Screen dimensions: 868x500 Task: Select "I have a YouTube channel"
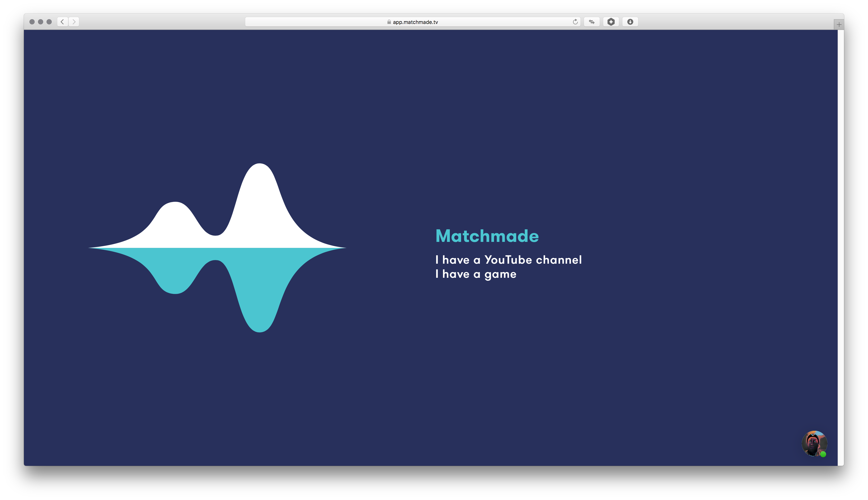pos(508,260)
